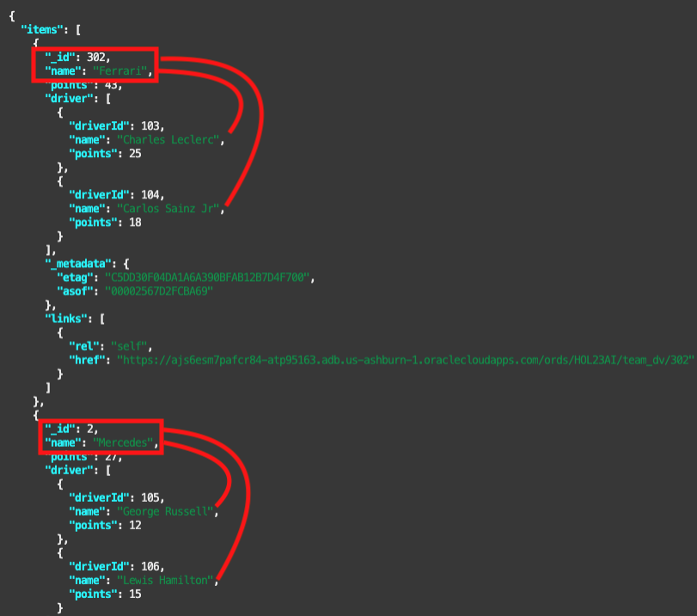Click the team name "Ferrari"
This screenshot has height=616, width=697.
(x=120, y=71)
